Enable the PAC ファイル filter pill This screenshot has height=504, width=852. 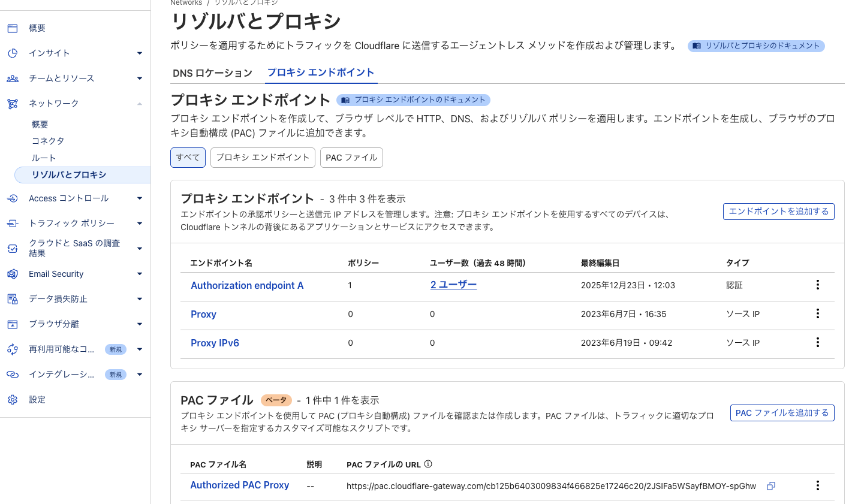351,158
